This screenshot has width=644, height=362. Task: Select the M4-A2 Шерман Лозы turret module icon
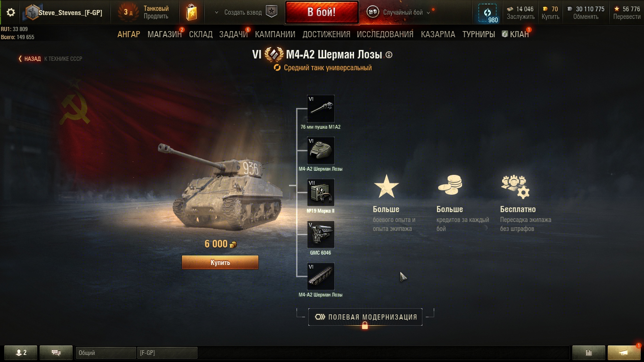click(x=321, y=151)
